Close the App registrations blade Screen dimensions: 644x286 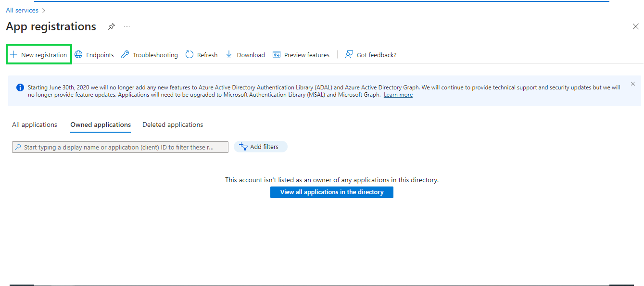pos(635,27)
